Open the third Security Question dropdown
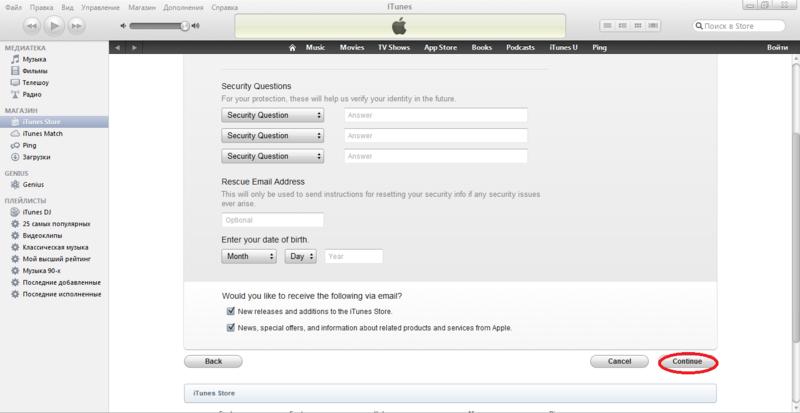Viewport: 800px width, 413px height. (272, 156)
